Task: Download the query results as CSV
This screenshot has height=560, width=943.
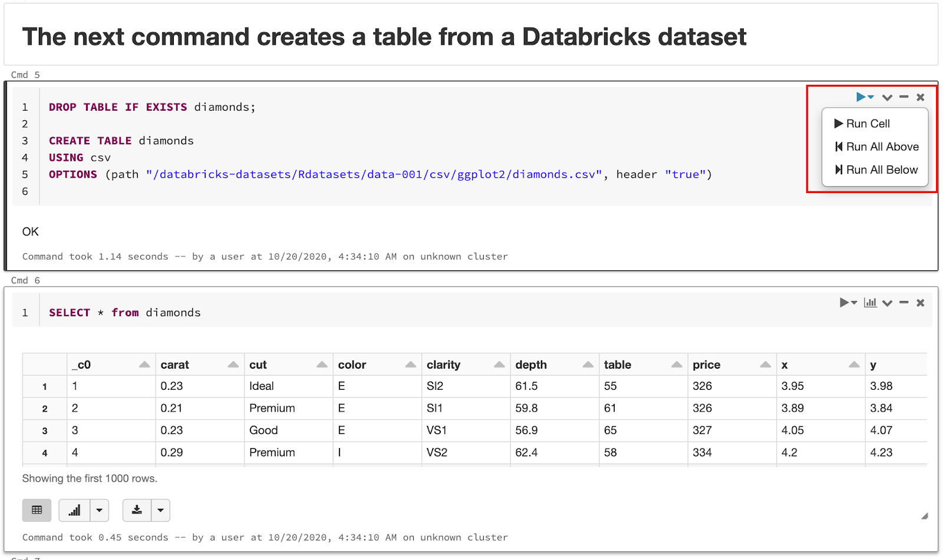Action: (x=137, y=510)
